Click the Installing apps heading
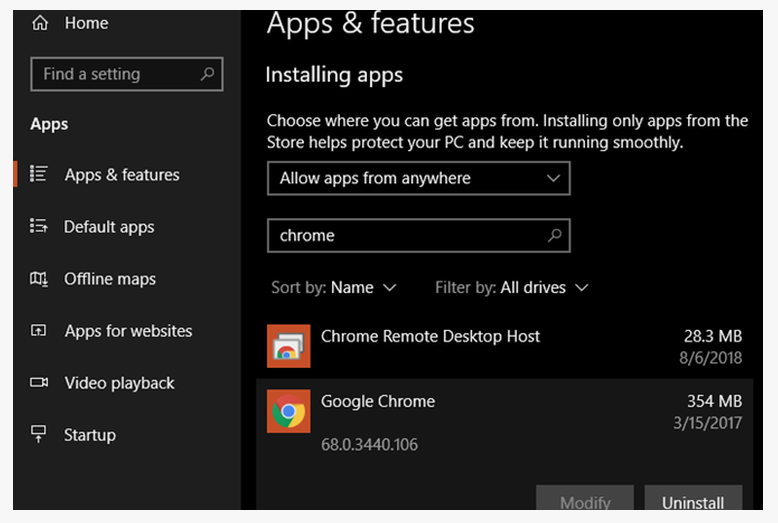Viewport: 778px width, 523px height. (334, 75)
